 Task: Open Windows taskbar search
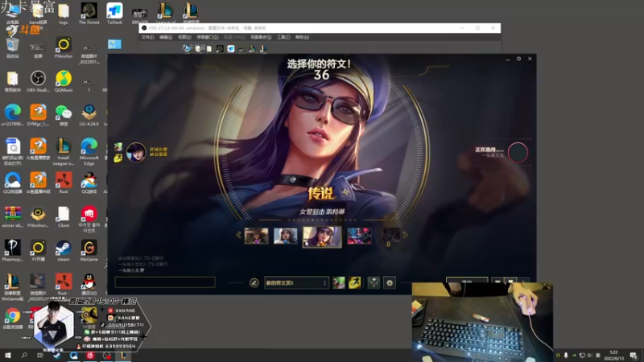click(x=24, y=355)
